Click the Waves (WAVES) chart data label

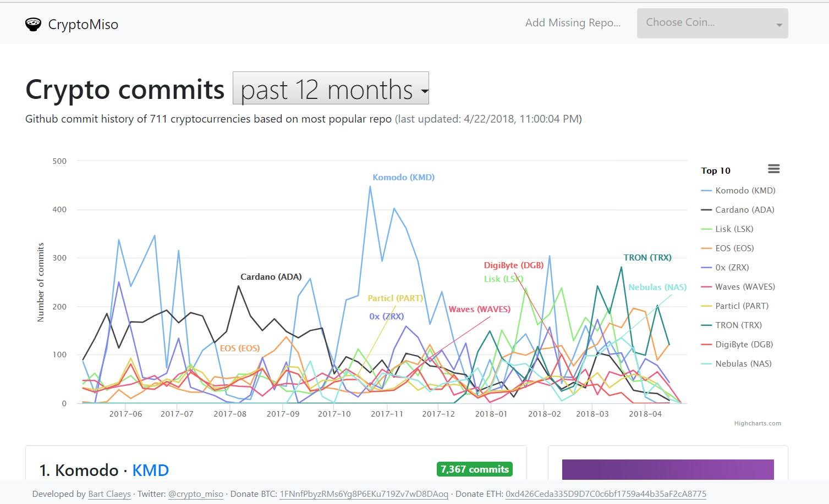480,309
